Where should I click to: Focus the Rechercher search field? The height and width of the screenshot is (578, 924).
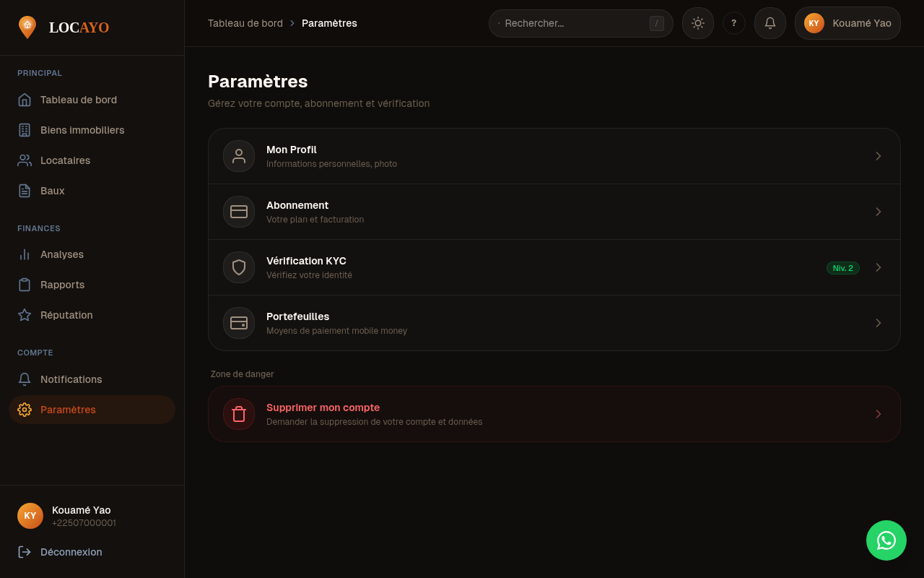tap(574, 23)
